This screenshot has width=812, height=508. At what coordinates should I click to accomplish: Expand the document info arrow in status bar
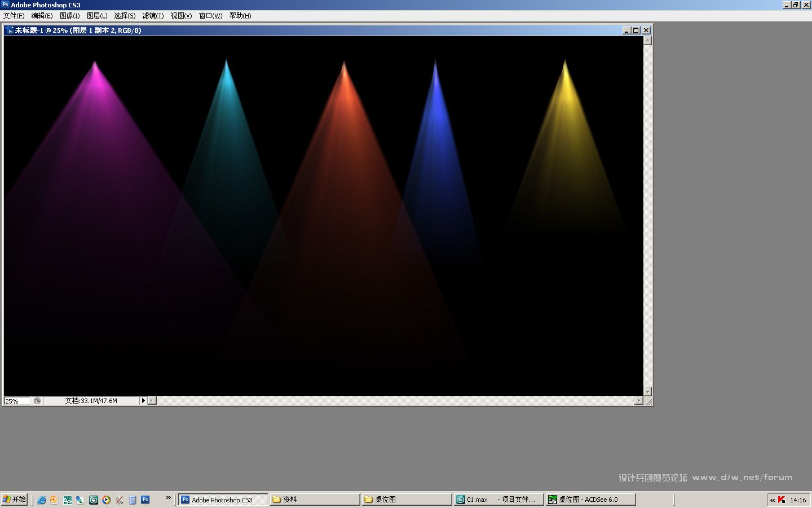(143, 401)
